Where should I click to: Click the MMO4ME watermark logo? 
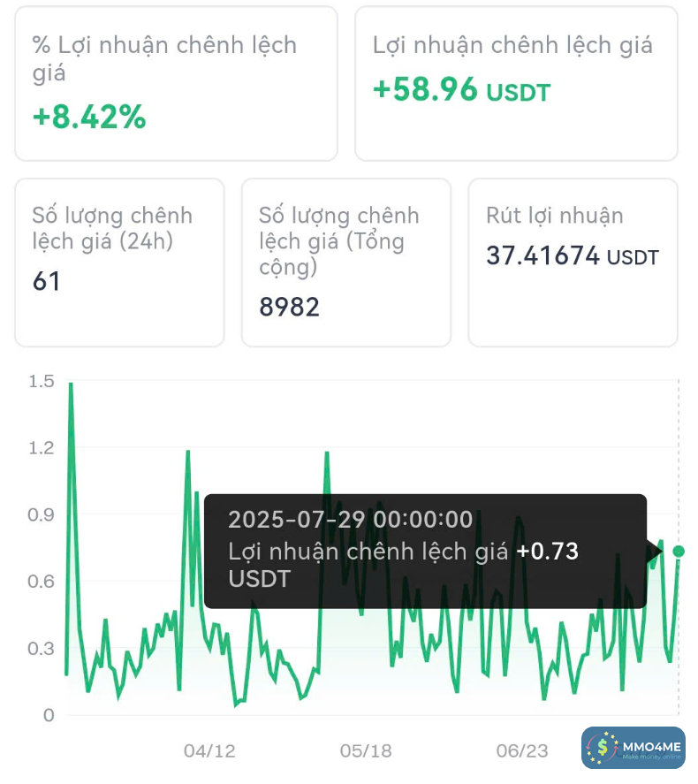(633, 748)
